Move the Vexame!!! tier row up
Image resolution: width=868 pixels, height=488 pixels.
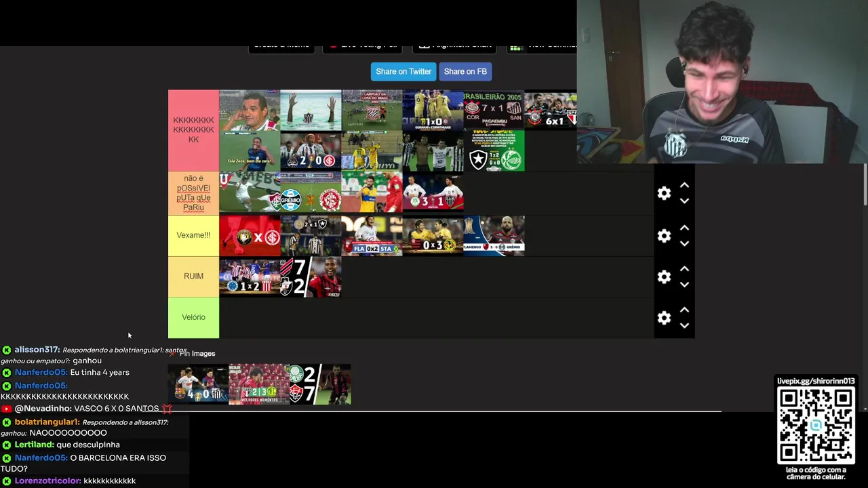coord(684,228)
